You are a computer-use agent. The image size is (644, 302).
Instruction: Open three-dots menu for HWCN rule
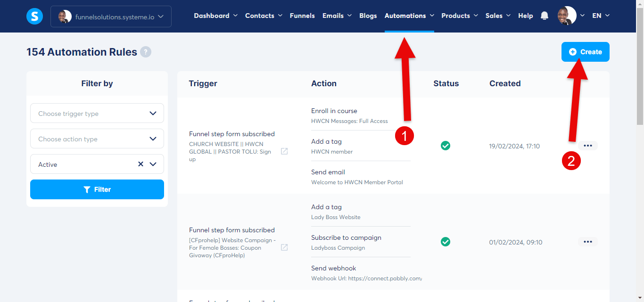[x=587, y=146]
